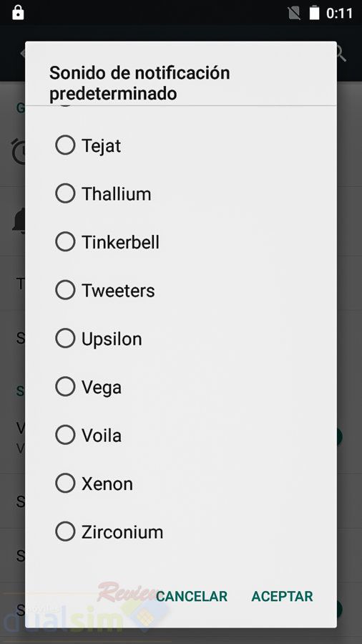Tap the battery icon in status bar
362x644 pixels.
(x=314, y=13)
